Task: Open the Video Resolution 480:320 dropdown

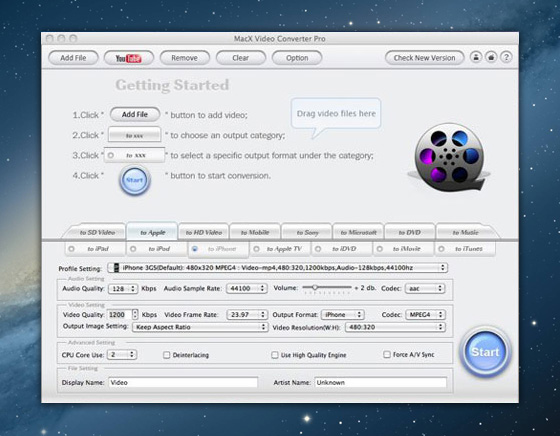Action: point(395,327)
